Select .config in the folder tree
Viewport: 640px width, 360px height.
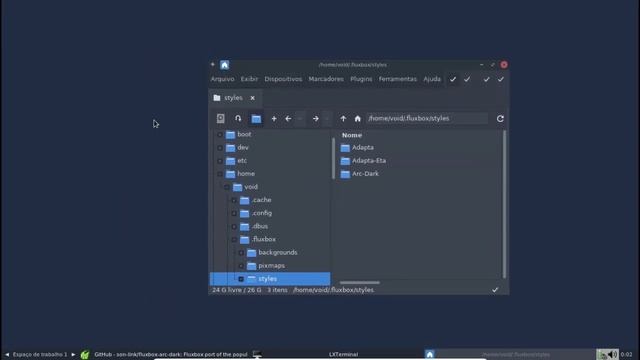(261, 213)
